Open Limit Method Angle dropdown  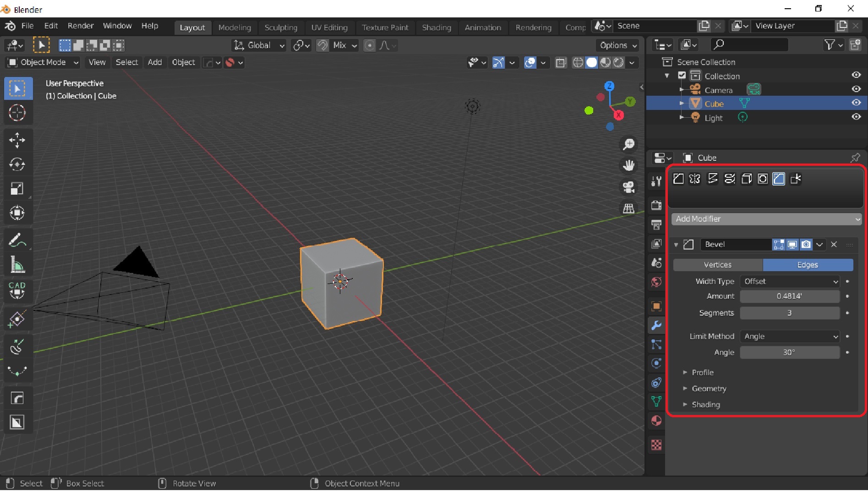(x=790, y=336)
